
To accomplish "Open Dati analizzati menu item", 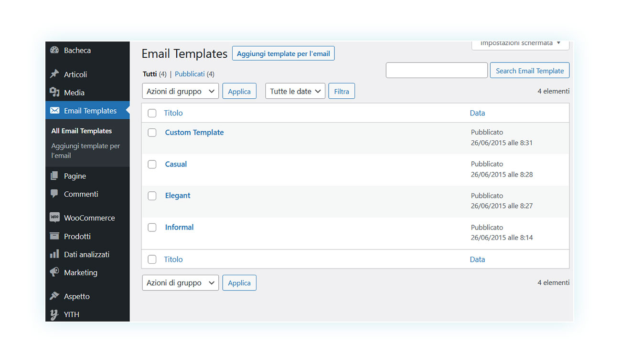I will (x=87, y=254).
